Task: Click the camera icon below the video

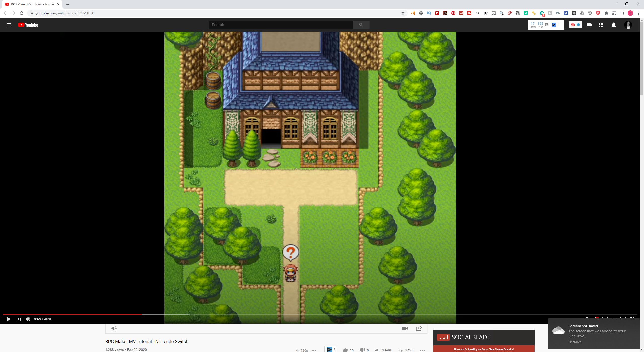Action: tap(405, 328)
